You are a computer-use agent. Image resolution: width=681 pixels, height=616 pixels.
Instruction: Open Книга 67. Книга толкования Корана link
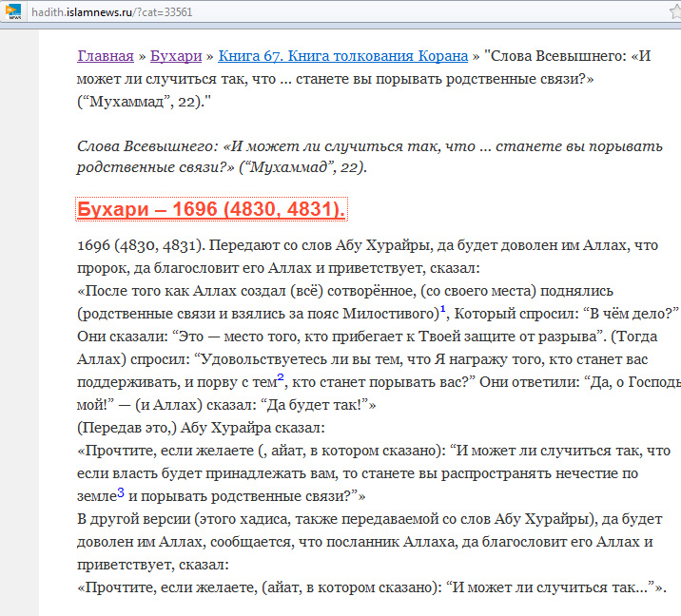(342, 56)
